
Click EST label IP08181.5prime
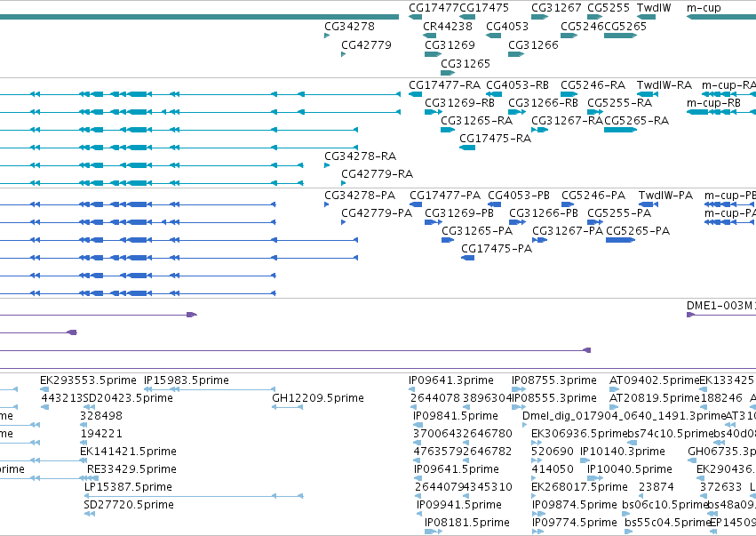click(x=467, y=523)
